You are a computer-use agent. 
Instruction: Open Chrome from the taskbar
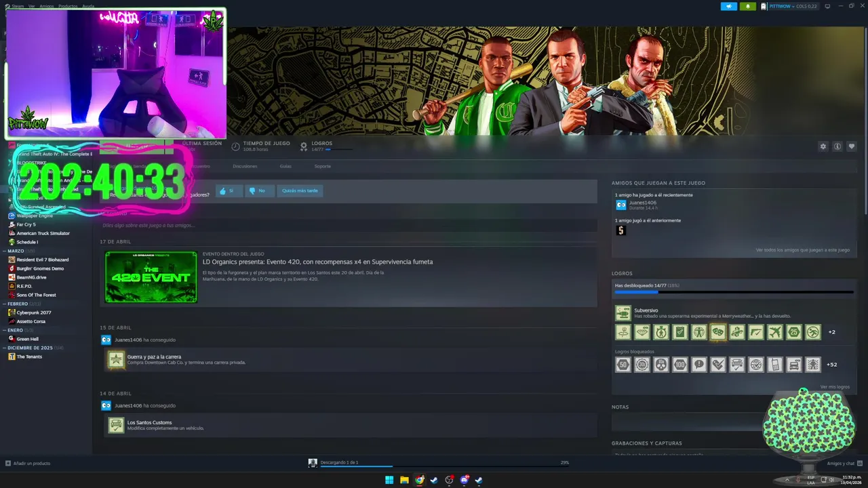[420, 480]
